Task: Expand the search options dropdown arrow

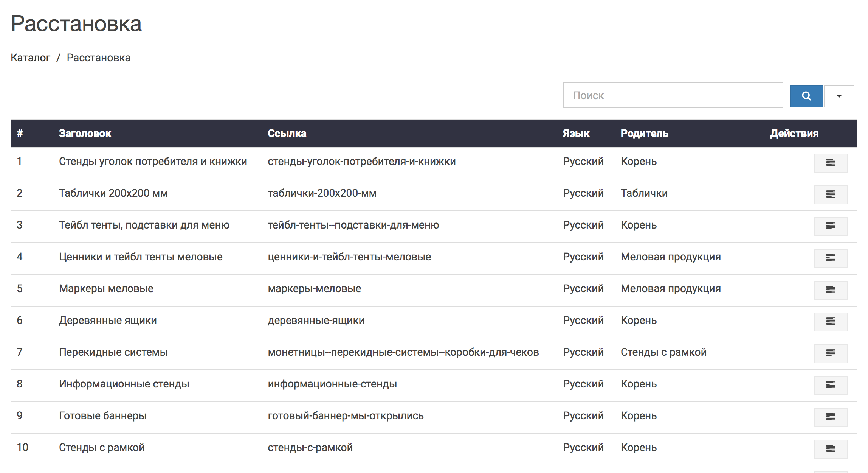Action: click(x=839, y=96)
